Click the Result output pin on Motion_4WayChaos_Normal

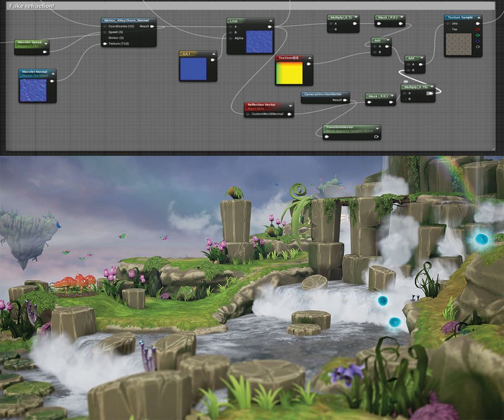point(151,26)
